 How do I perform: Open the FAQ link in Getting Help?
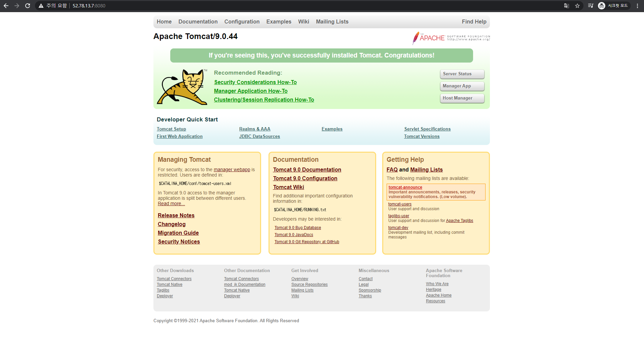click(x=392, y=170)
